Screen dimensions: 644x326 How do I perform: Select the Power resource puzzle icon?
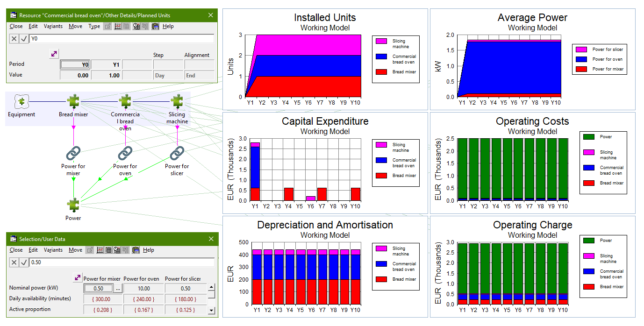pyautogui.click(x=73, y=205)
